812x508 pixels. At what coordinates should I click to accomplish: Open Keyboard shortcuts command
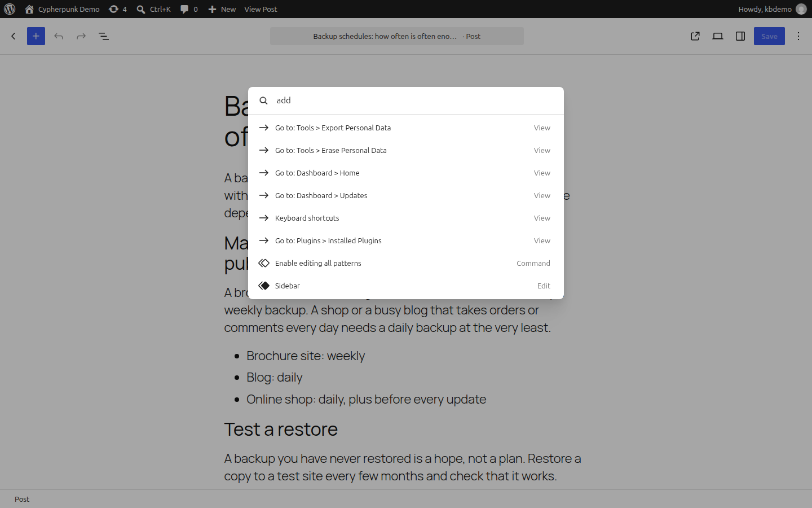pyautogui.click(x=406, y=218)
